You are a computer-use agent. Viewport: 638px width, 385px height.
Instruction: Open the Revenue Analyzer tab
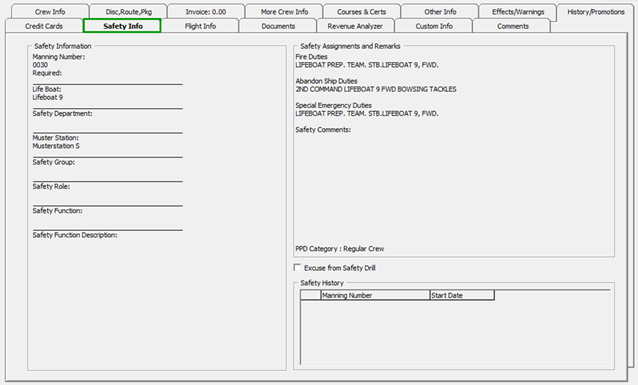coord(355,26)
